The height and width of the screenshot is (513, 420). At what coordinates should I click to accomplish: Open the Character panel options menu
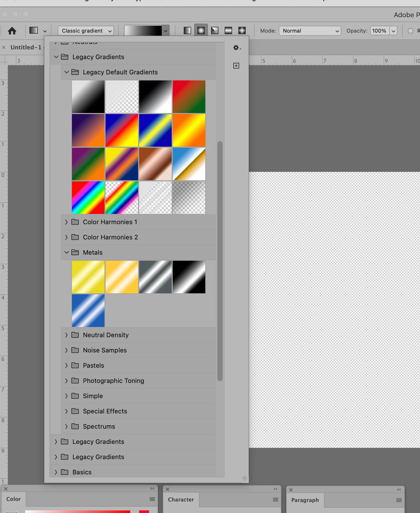276,500
